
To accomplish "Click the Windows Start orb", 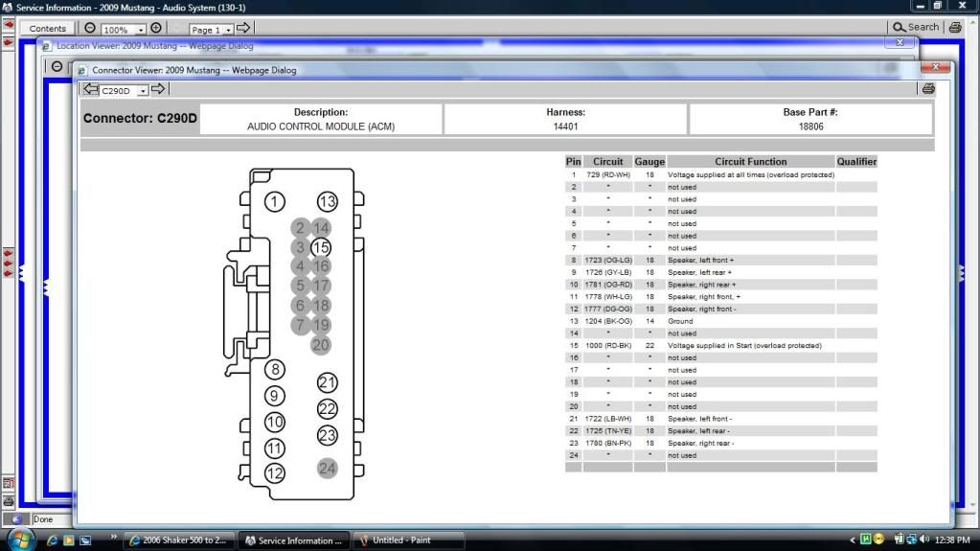I will tap(21, 539).
